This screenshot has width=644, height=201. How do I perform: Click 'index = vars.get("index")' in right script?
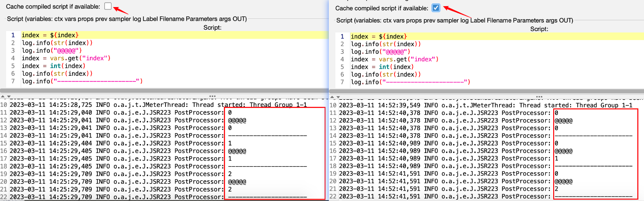[395, 59]
